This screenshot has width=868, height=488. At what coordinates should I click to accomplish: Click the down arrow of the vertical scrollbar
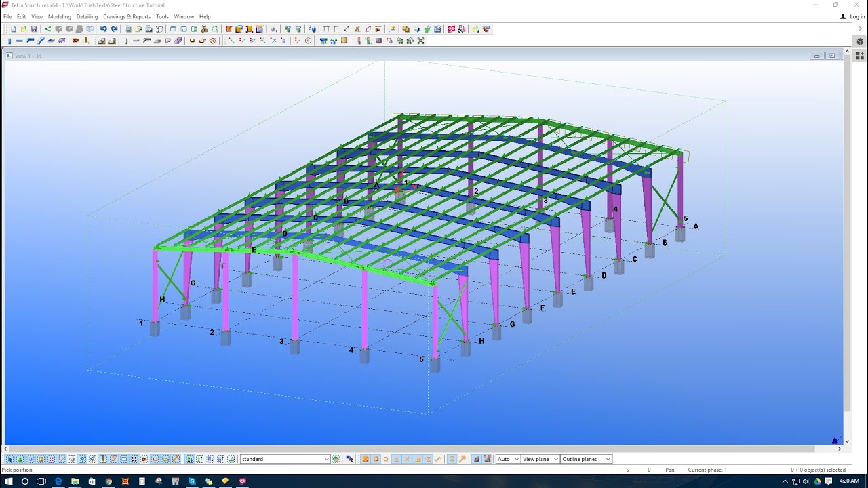click(846, 441)
